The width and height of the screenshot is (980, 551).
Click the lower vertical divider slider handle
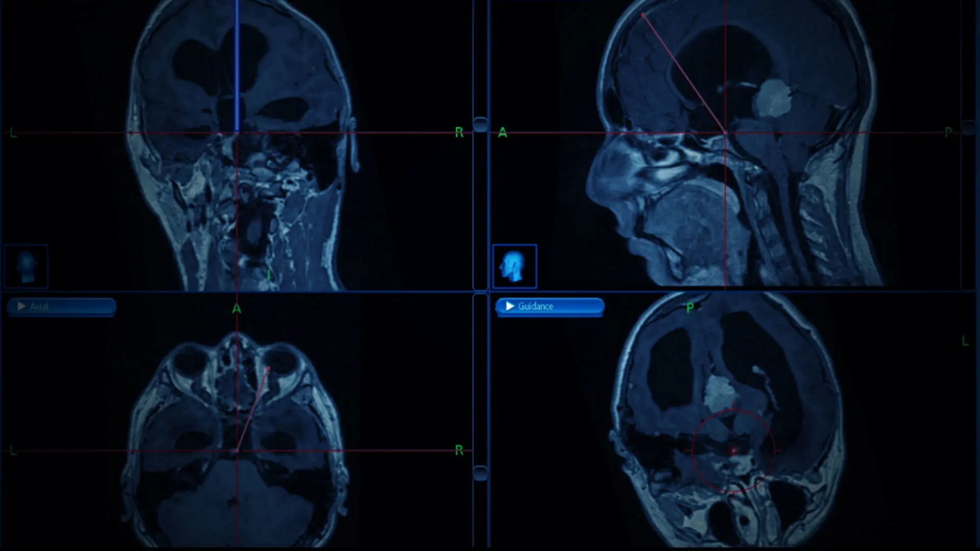480,473
